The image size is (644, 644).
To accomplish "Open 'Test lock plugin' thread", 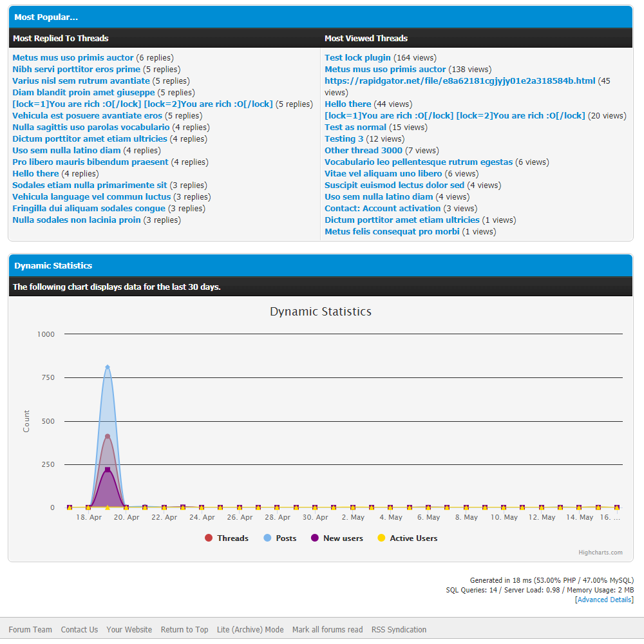I will pos(357,58).
